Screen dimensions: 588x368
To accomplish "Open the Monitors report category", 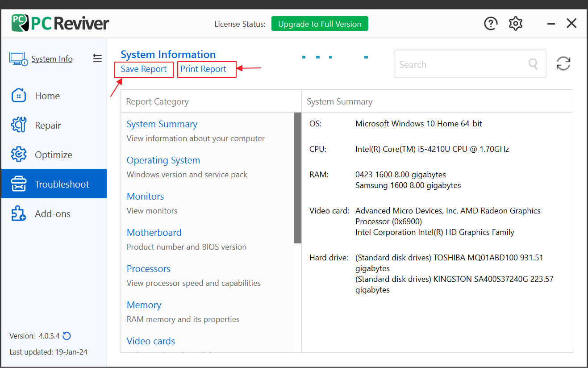I will (x=146, y=197).
